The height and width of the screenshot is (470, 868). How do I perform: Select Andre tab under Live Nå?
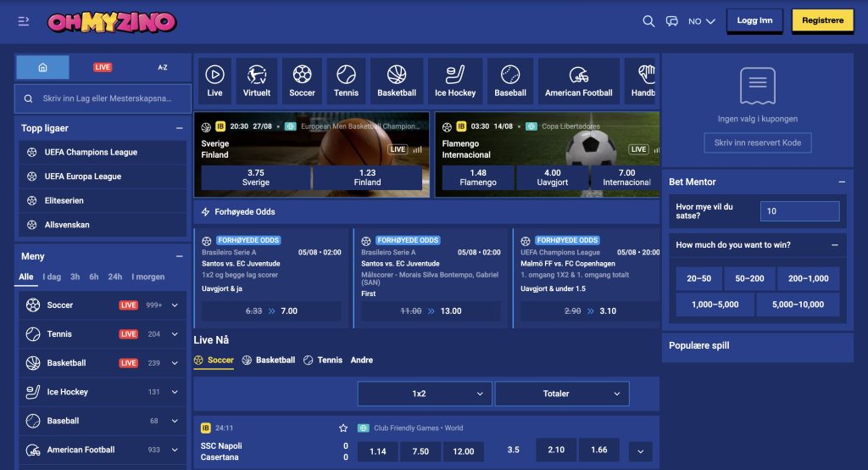pos(361,361)
